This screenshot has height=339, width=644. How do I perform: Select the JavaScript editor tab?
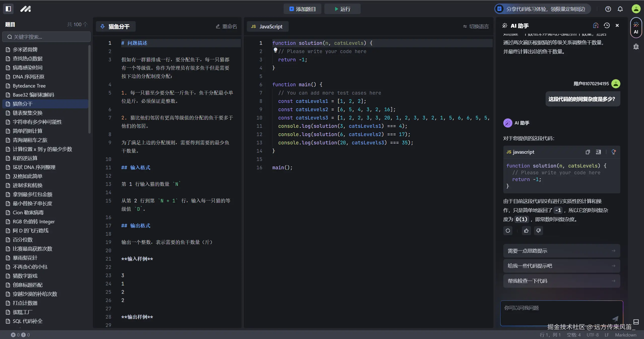[267, 26]
